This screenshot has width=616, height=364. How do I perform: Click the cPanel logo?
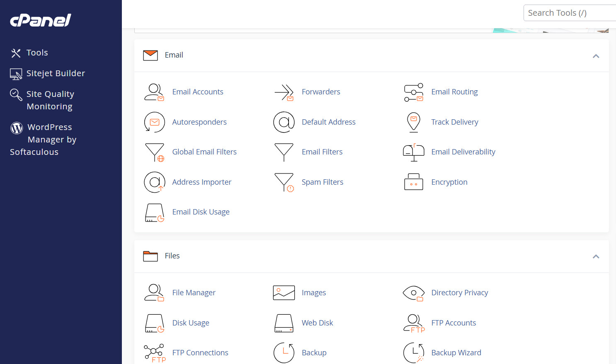41,20
